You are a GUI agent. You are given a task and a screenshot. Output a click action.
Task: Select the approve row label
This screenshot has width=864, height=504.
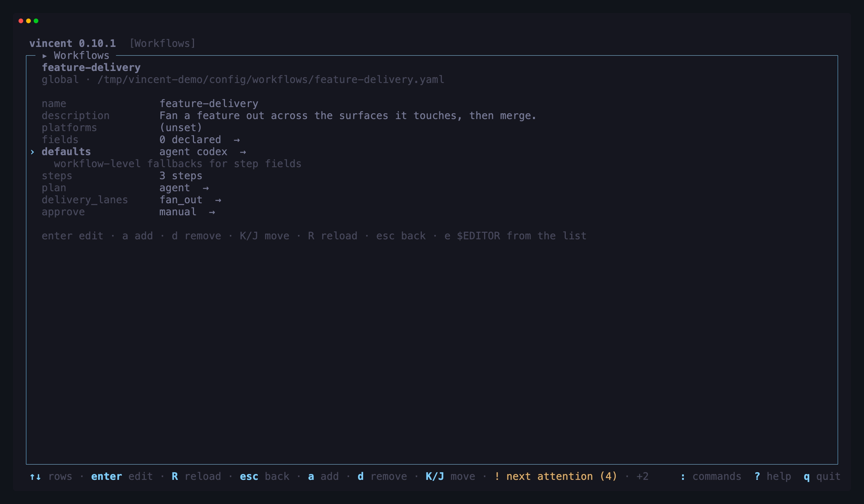click(63, 212)
